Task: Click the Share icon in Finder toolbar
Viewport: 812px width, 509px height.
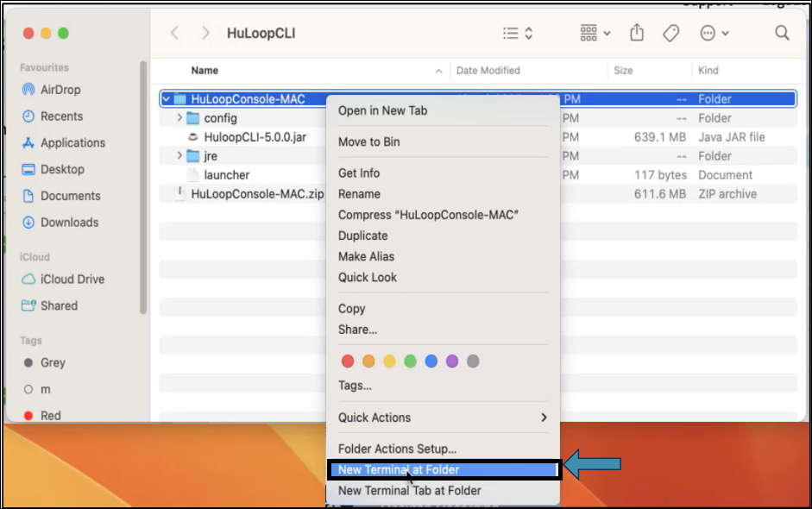Action: 637,33
